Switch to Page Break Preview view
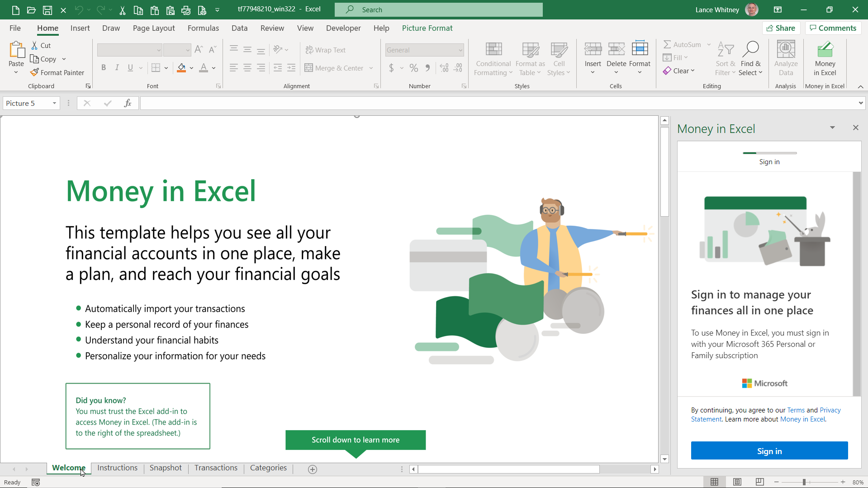 (x=759, y=482)
